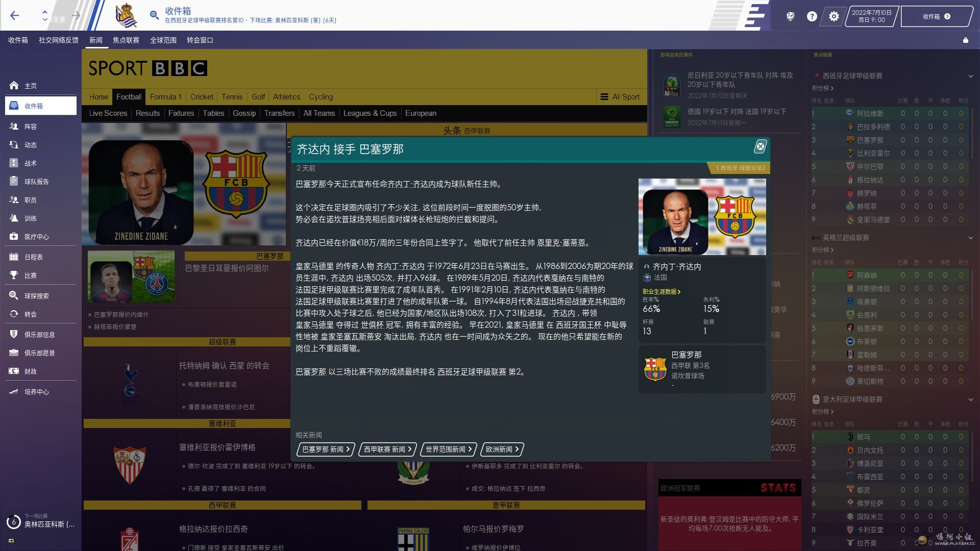Open 财政 finances in sidebar
Screen dimensions: 980x551
pyautogui.click(x=41, y=371)
